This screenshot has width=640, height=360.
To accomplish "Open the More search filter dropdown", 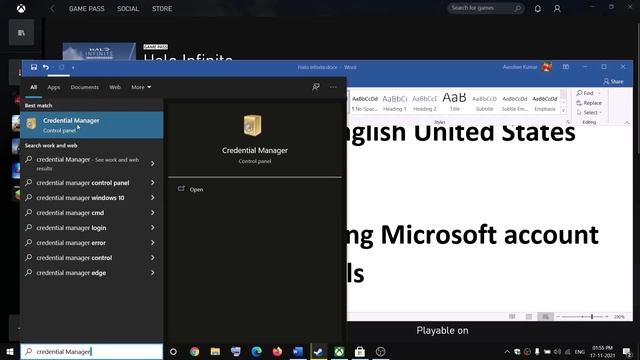I will (141, 87).
